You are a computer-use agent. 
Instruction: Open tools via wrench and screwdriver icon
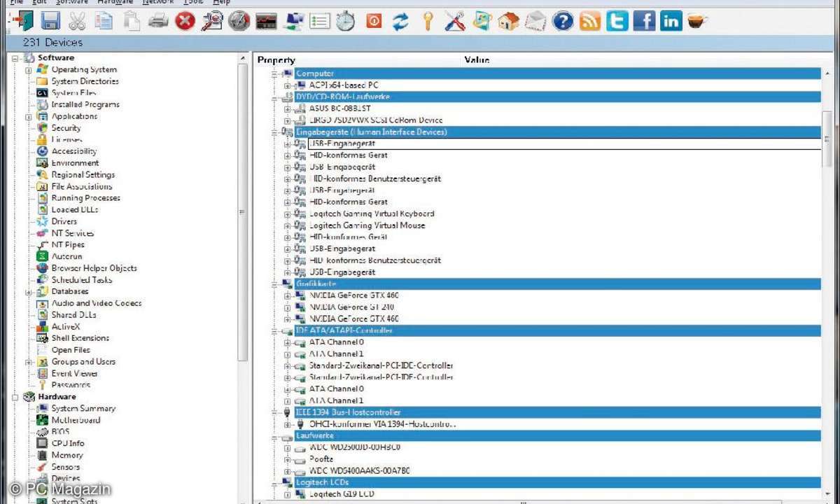point(455,21)
